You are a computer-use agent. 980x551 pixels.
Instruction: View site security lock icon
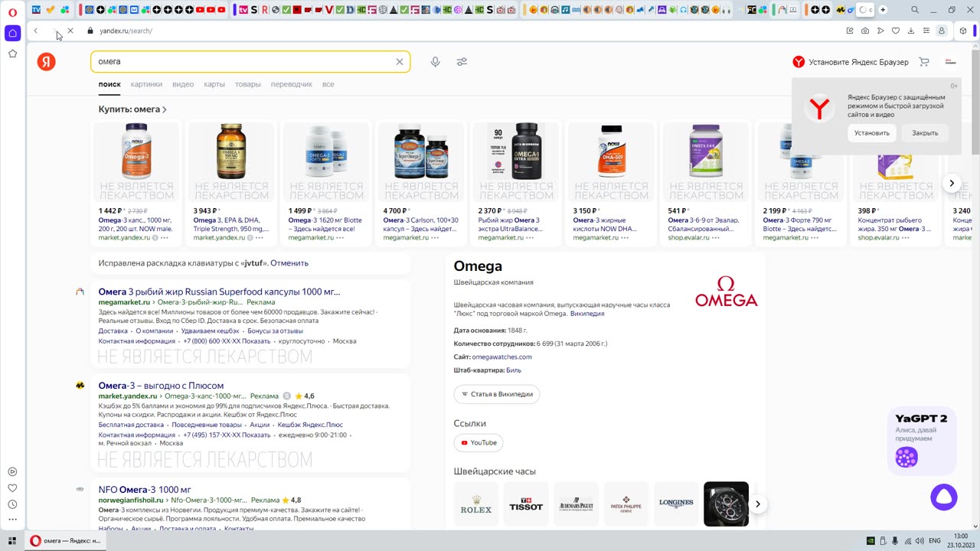(x=90, y=31)
